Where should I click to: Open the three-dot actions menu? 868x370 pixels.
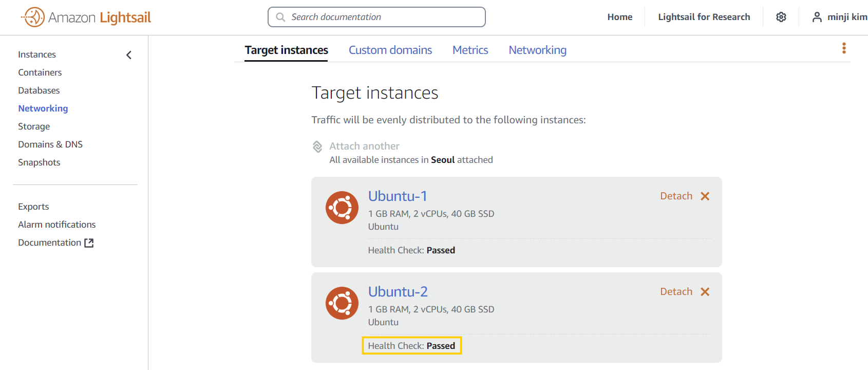point(844,48)
